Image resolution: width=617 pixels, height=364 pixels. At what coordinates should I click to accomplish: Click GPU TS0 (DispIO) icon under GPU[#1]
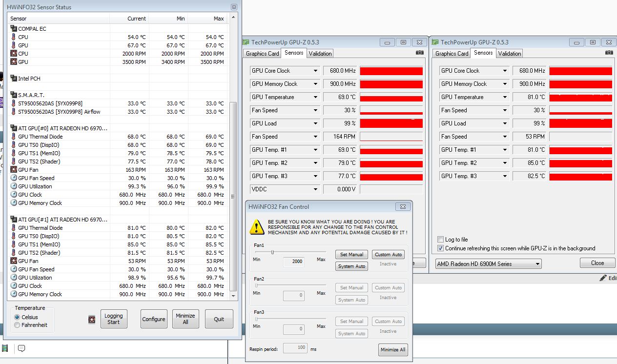pyautogui.click(x=14, y=236)
